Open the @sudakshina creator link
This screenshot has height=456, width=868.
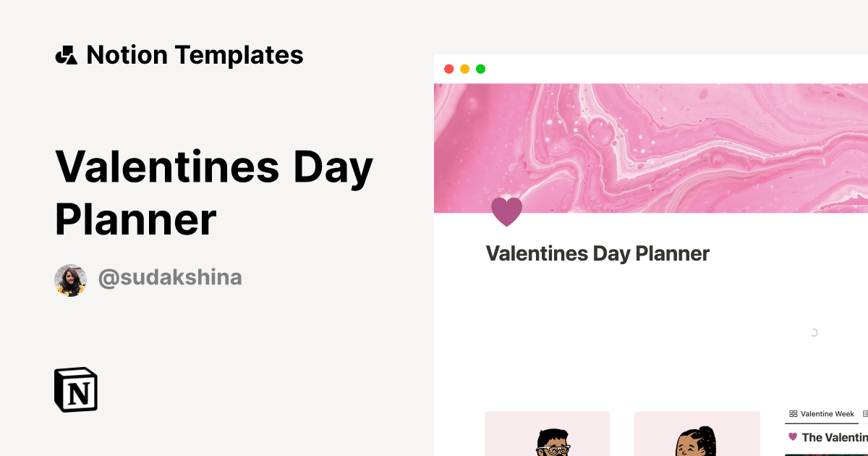point(170,277)
